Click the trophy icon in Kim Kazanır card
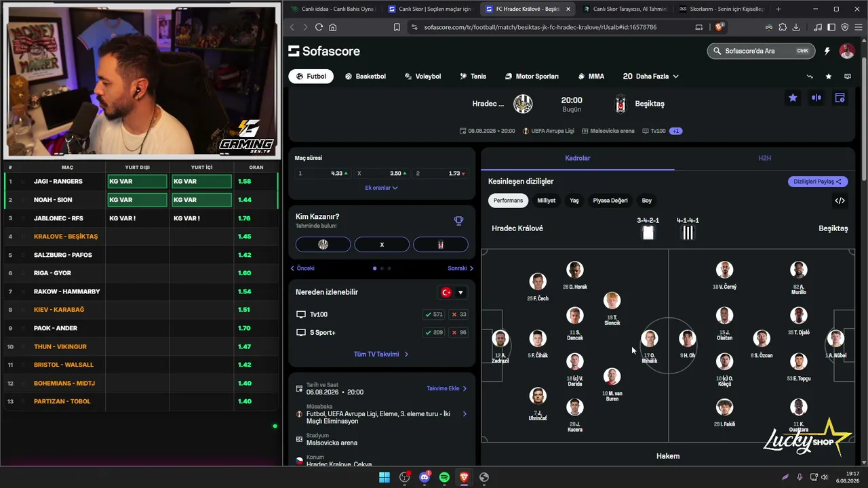Image resolution: width=868 pixels, height=488 pixels. click(459, 220)
